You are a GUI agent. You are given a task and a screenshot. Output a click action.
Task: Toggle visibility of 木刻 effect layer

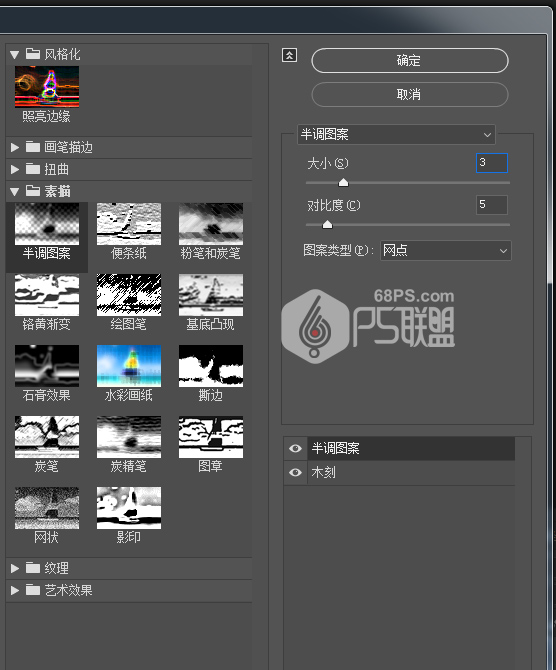(x=295, y=472)
